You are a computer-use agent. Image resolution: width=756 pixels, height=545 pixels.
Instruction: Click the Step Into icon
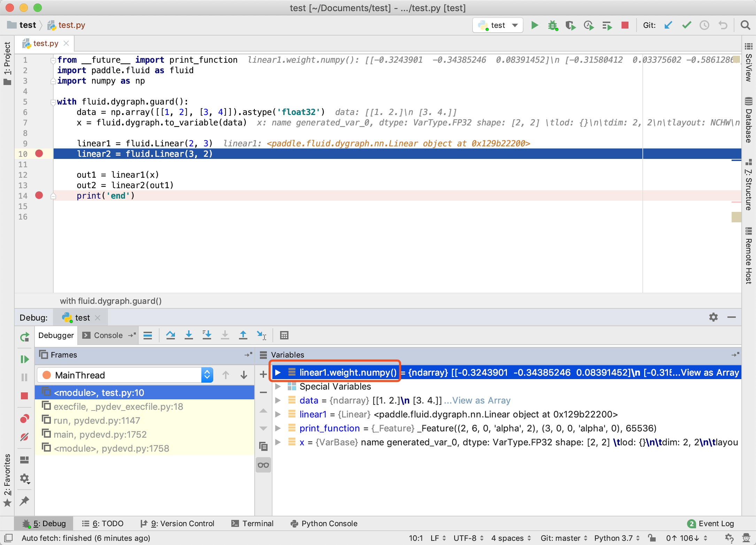point(188,335)
